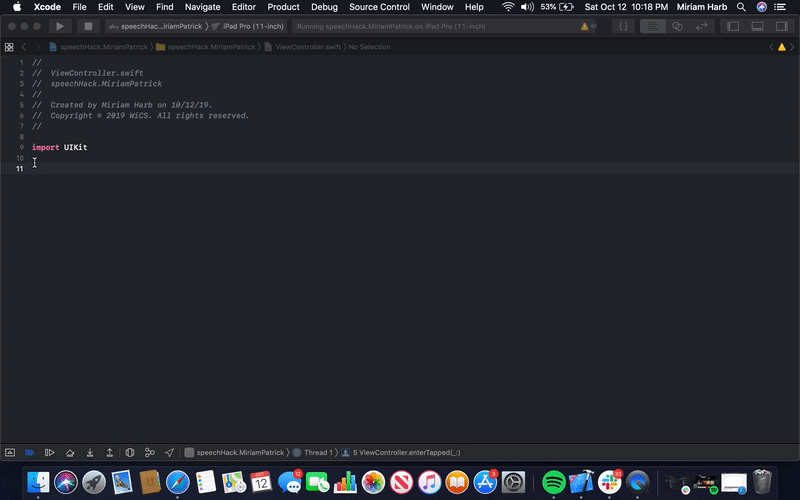The height and width of the screenshot is (500, 800).
Task: Open ViewController.swift in jump bar
Action: (x=303, y=47)
